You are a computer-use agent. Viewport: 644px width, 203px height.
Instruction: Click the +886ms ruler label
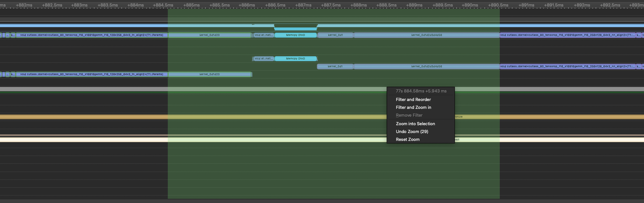click(247, 5)
